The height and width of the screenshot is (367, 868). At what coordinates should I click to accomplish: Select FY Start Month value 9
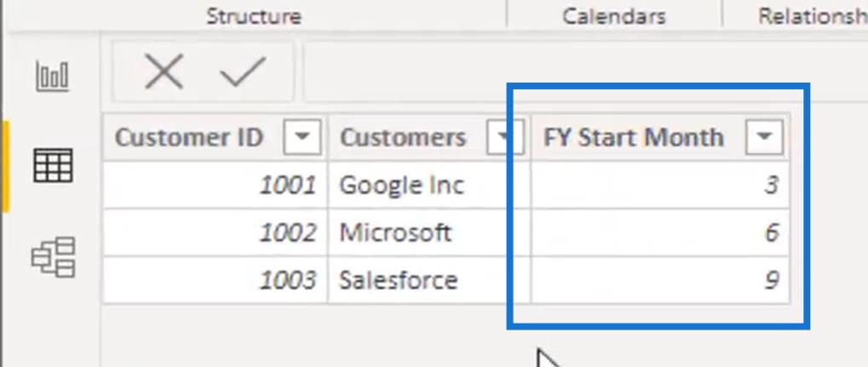click(660, 280)
